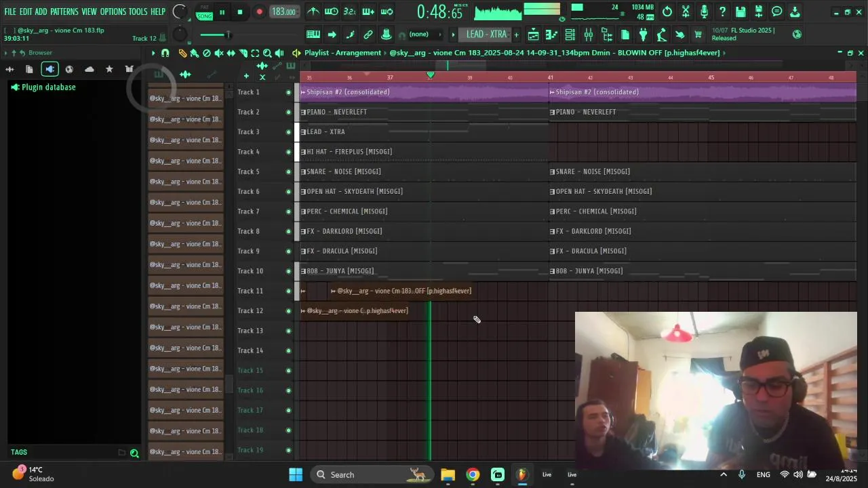868x488 pixels.
Task: Open the LEAD - XTRA pattern selector
Action: [x=486, y=35]
